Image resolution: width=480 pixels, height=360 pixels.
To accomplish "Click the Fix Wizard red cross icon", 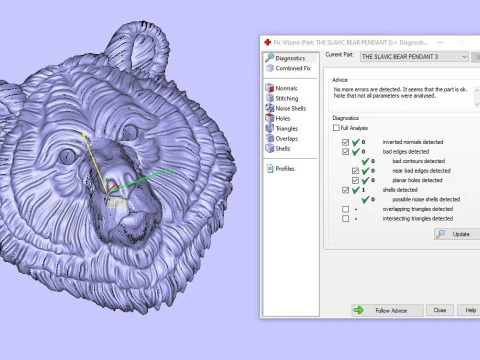I will point(267,42).
